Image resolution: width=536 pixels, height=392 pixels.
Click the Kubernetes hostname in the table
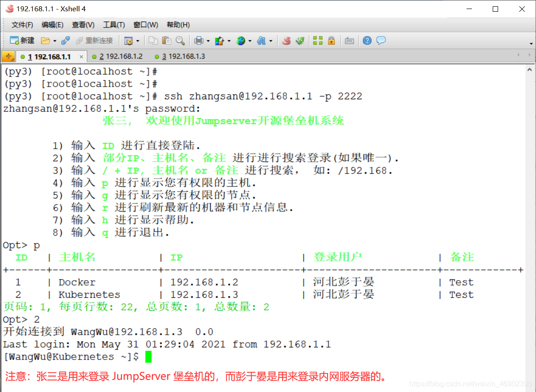pyautogui.click(x=89, y=295)
